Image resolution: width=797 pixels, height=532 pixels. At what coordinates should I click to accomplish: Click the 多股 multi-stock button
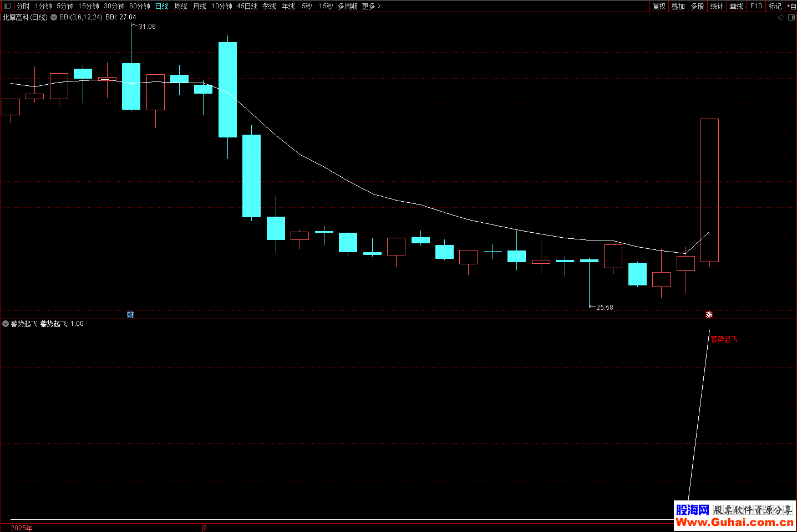click(697, 6)
